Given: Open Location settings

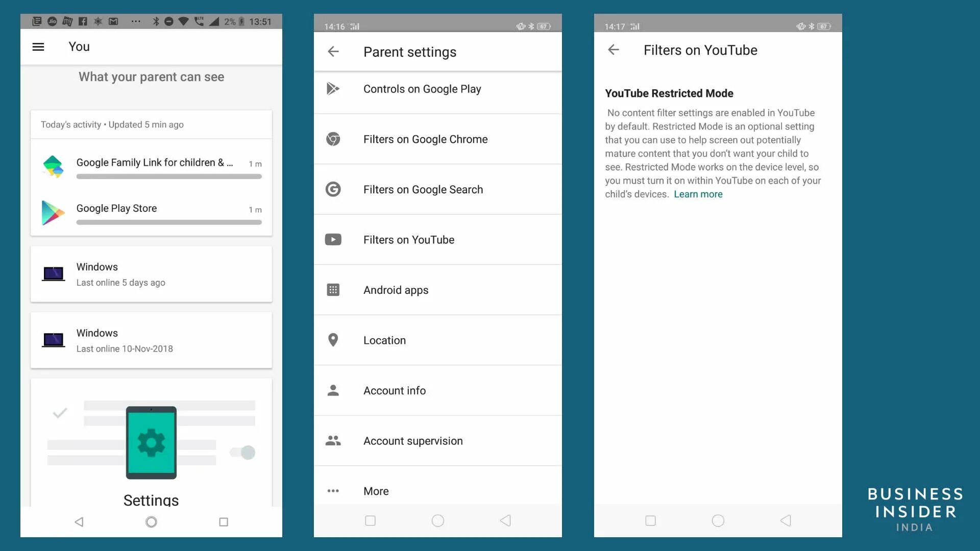Looking at the screenshot, I should click(438, 340).
